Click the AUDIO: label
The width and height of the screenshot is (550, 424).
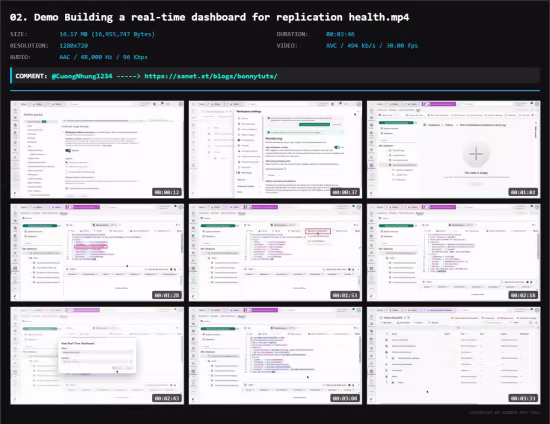pyautogui.click(x=20, y=57)
